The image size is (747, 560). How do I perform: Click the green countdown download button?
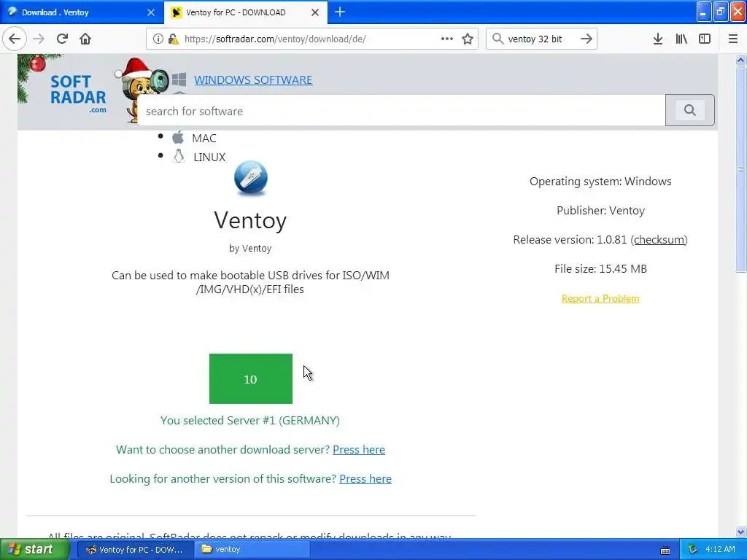[x=251, y=378]
